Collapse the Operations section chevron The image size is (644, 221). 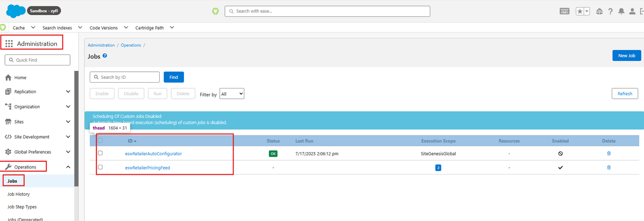click(68, 167)
